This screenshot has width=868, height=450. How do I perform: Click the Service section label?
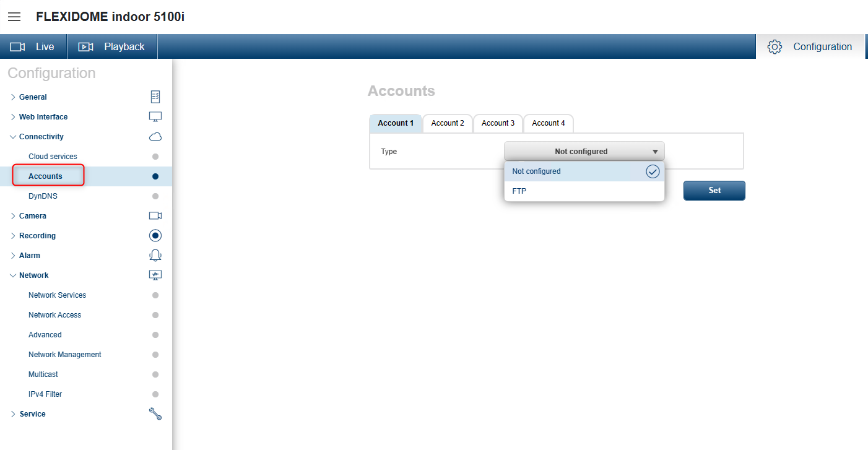click(x=32, y=414)
